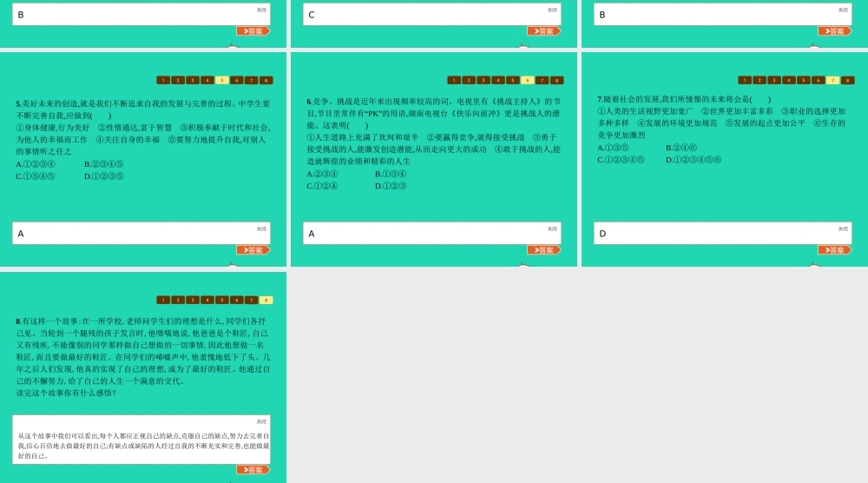Choose option B.②④⑥ in question 7

681,148
